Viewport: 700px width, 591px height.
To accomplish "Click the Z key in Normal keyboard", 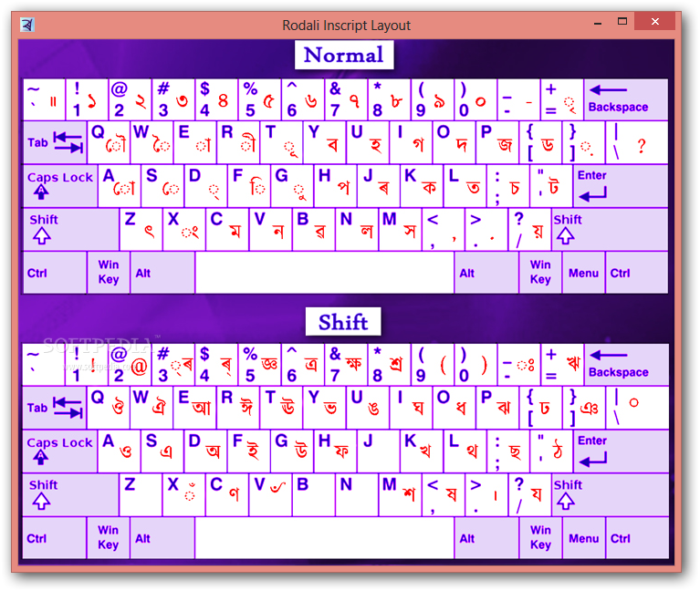I will [x=141, y=229].
